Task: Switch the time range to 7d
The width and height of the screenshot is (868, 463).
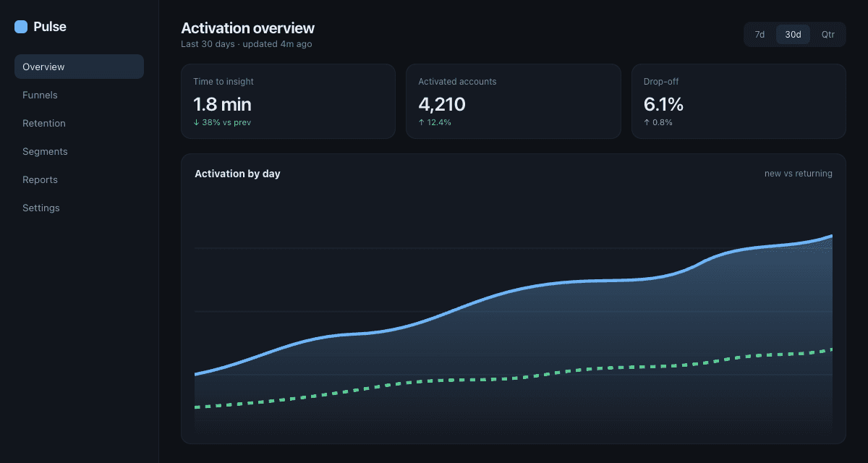Action: point(759,35)
